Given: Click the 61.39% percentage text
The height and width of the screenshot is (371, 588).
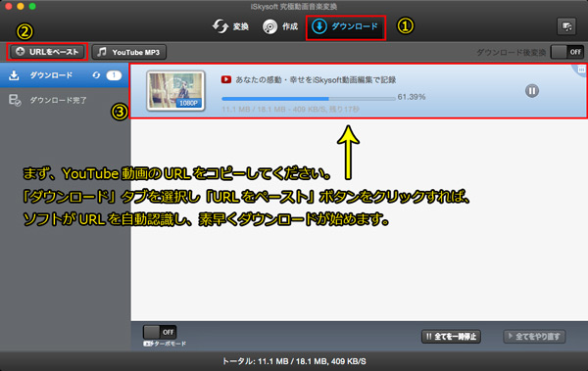Looking at the screenshot, I should point(412,97).
